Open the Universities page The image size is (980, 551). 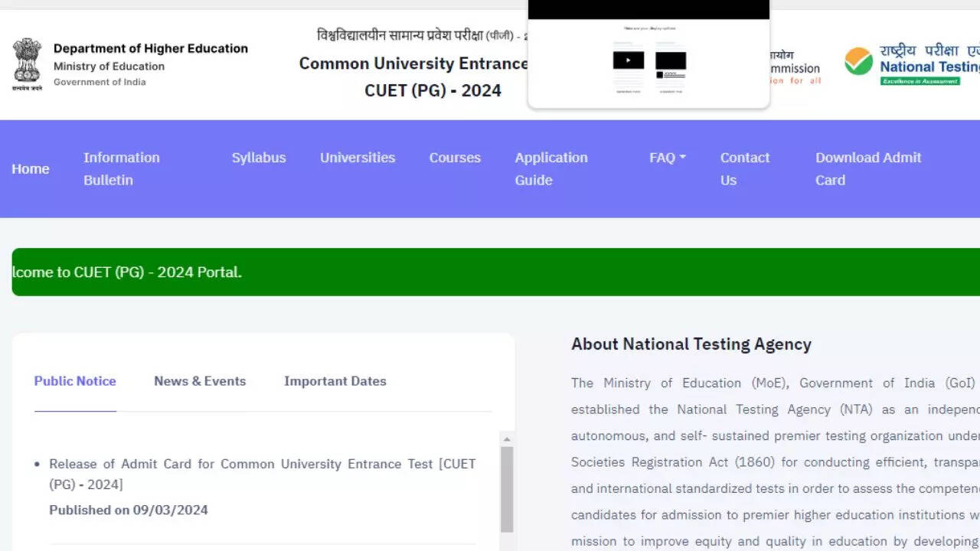coord(357,158)
